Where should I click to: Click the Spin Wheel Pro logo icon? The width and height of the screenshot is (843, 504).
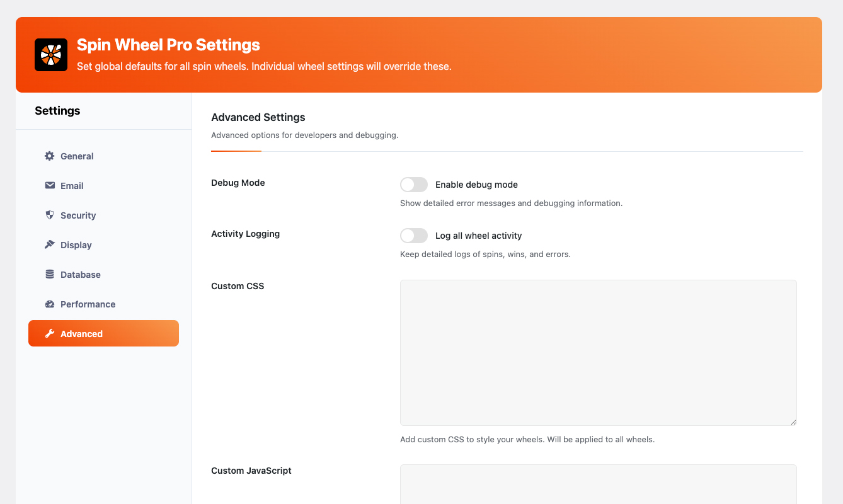(x=51, y=55)
